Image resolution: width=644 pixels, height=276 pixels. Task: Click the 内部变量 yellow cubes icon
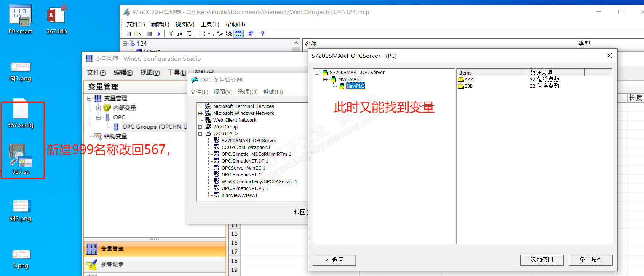coord(107,108)
